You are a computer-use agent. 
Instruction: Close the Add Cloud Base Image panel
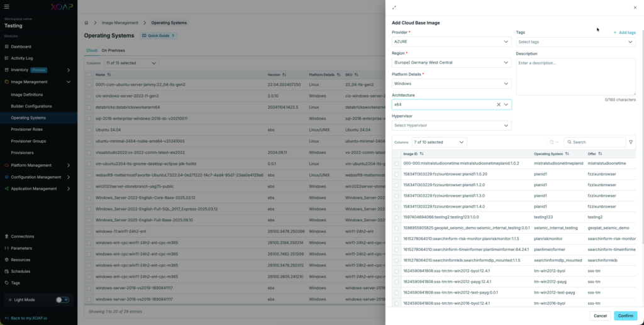click(635, 8)
